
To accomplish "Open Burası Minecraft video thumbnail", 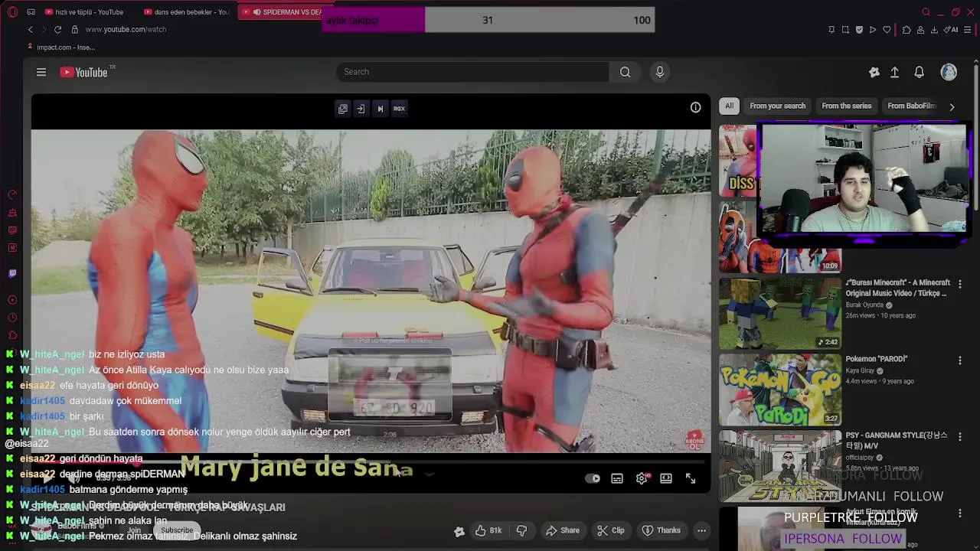I will coord(779,313).
